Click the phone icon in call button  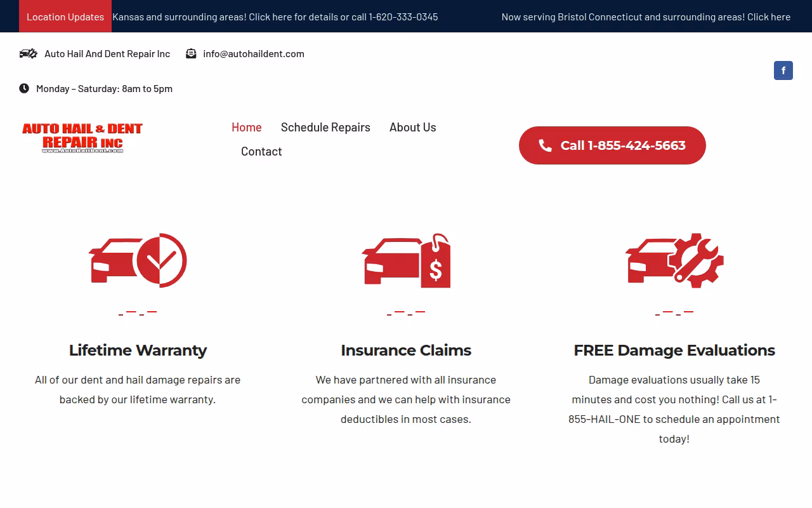click(x=545, y=145)
